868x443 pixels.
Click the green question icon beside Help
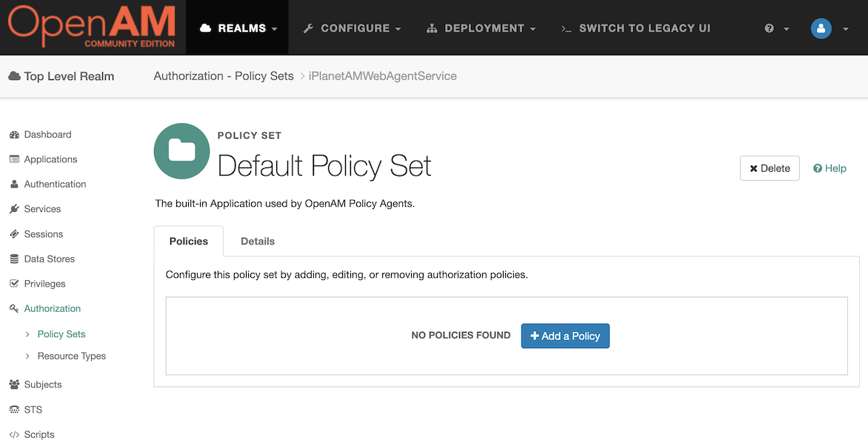817,168
